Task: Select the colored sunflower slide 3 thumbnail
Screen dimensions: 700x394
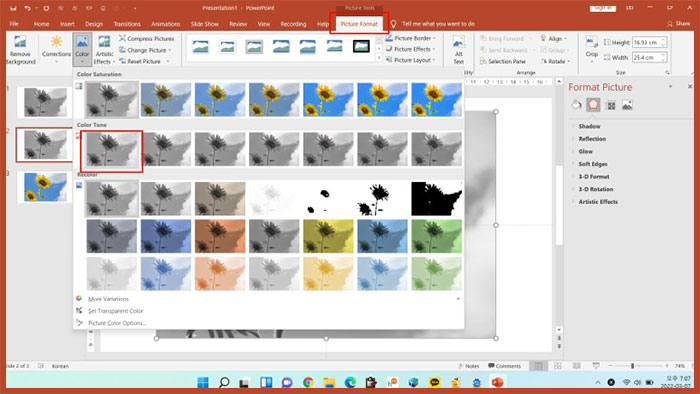Action: coord(45,187)
